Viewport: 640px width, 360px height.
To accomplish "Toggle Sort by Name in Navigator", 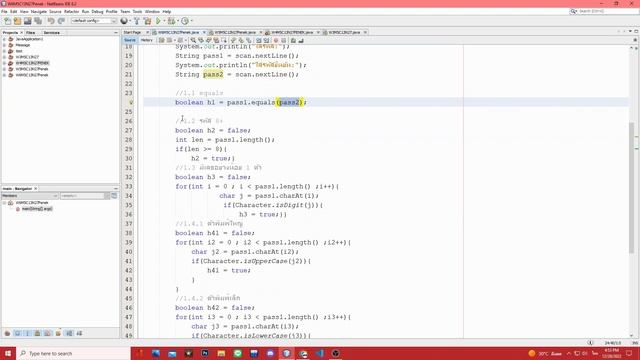I will click(x=69, y=333).
